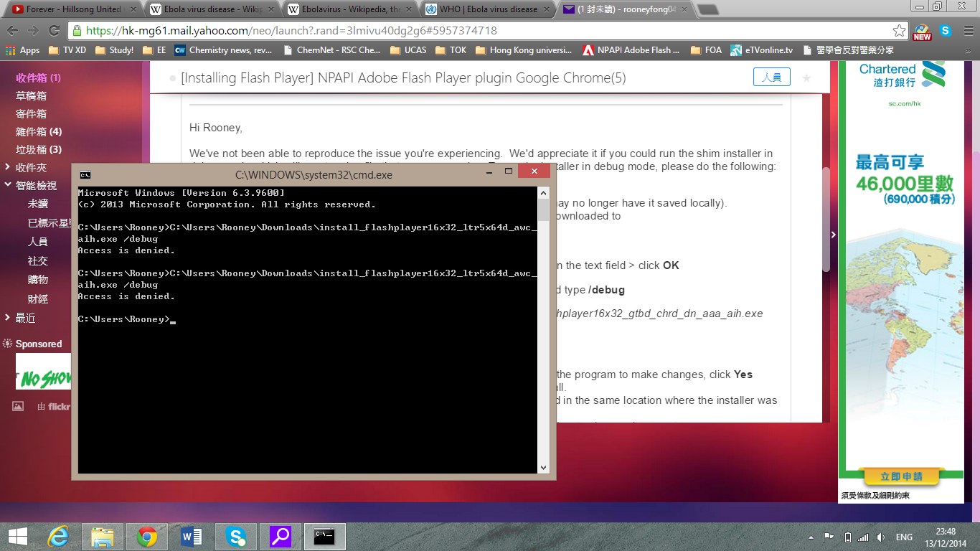
Task: Open File Explorer from the taskbar
Action: point(103,536)
